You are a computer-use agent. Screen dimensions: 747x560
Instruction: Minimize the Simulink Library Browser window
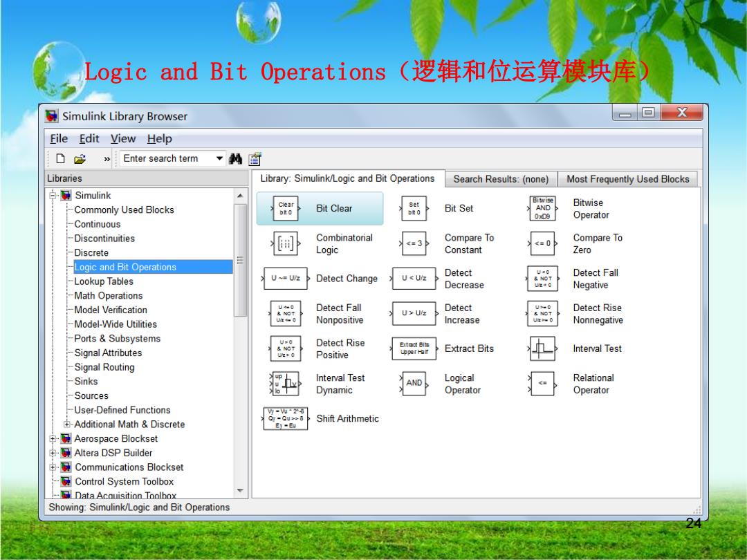tap(625, 113)
